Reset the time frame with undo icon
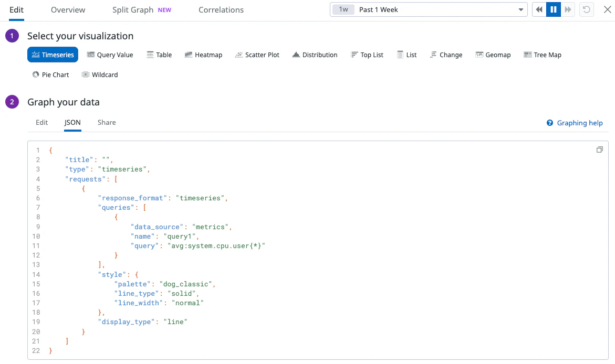615x364 pixels. tap(586, 10)
